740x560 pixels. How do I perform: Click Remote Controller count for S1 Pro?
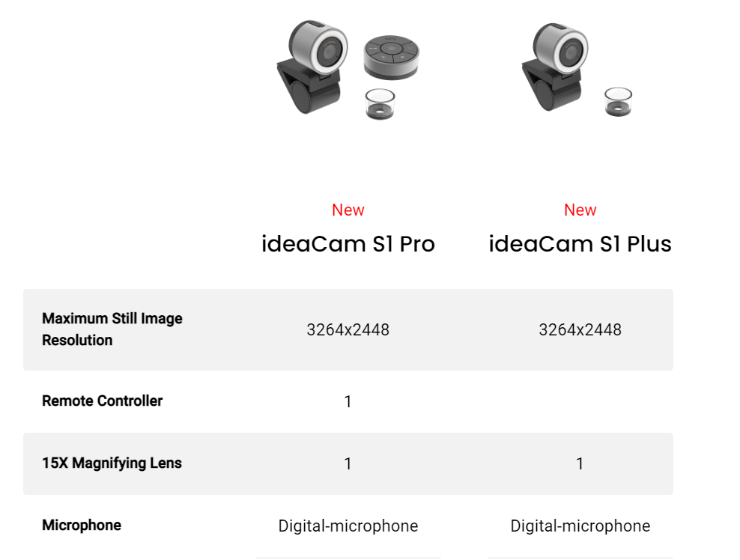348,401
